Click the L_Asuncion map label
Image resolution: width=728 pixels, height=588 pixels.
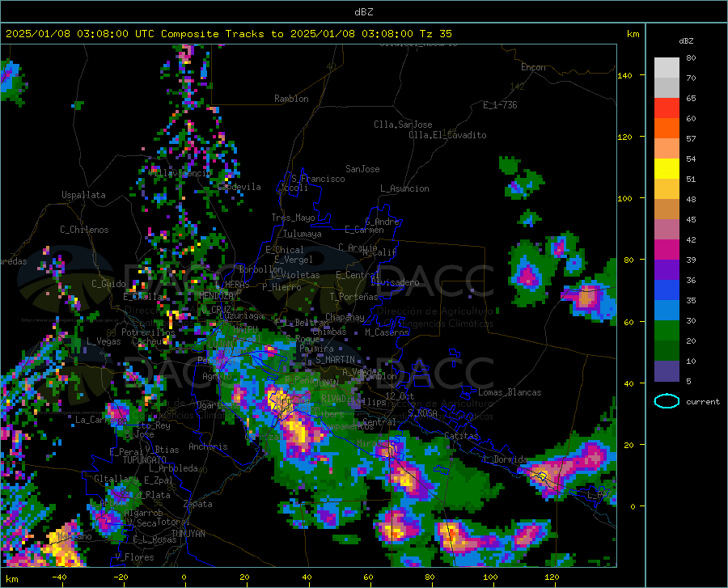404,188
